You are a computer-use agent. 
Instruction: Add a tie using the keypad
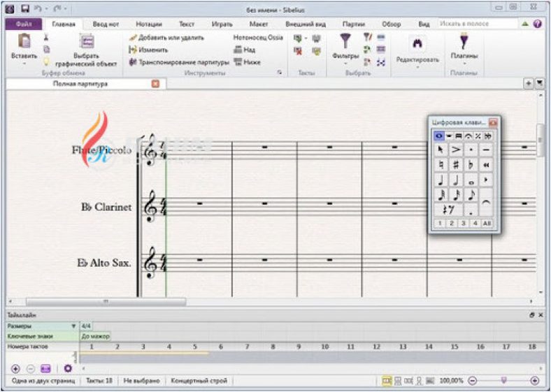[x=486, y=201]
